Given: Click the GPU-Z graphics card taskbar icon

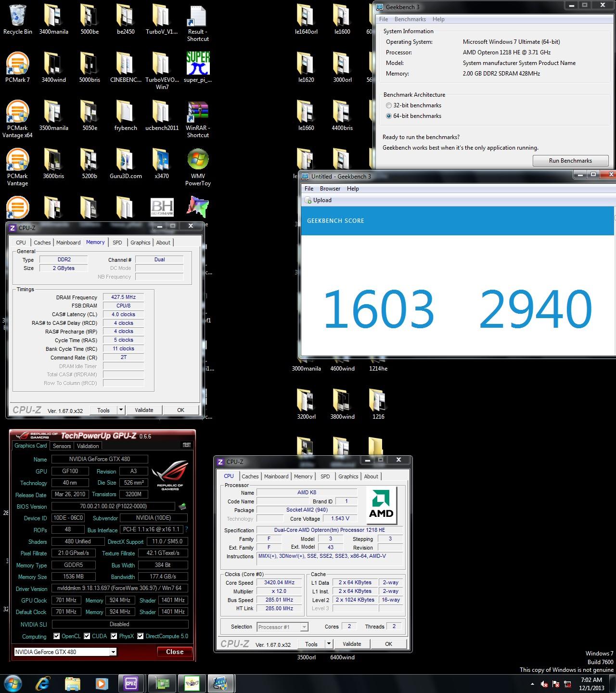Looking at the screenshot, I should point(161,683).
